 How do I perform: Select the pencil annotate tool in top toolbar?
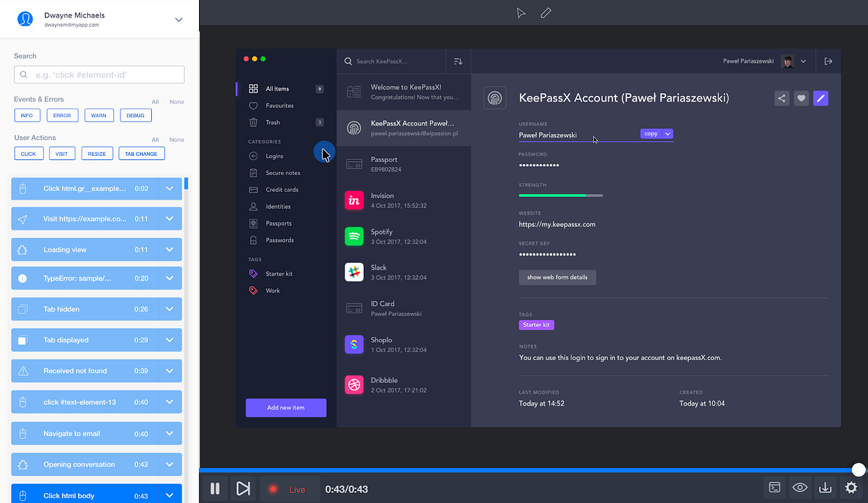coord(546,12)
